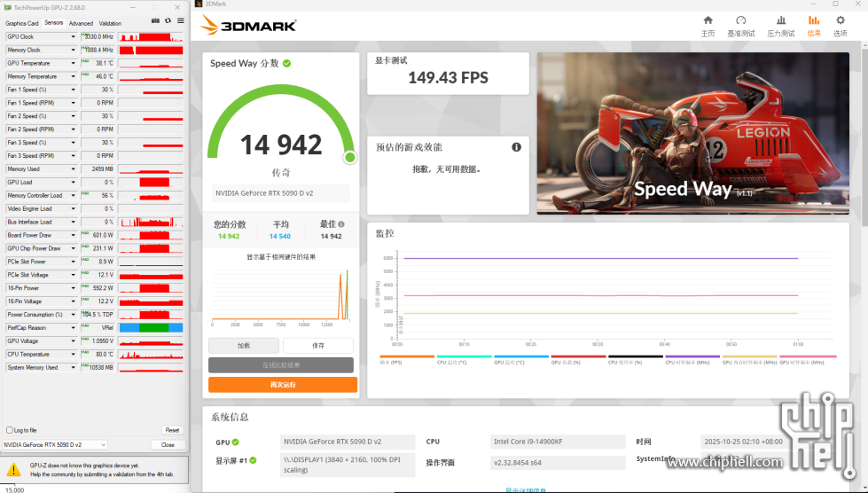
Task: Open the Fan 1 Speed (RPM) dropdown arrow
Action: point(73,103)
